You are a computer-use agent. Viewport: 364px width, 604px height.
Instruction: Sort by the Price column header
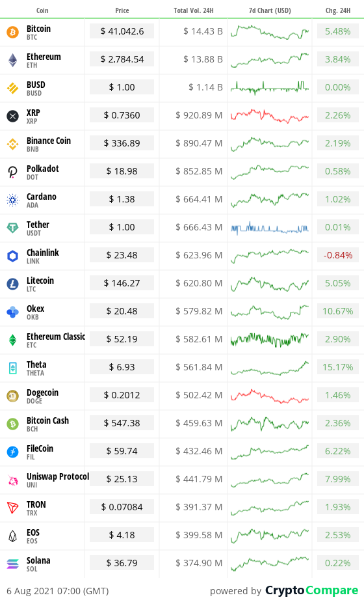[122, 10]
